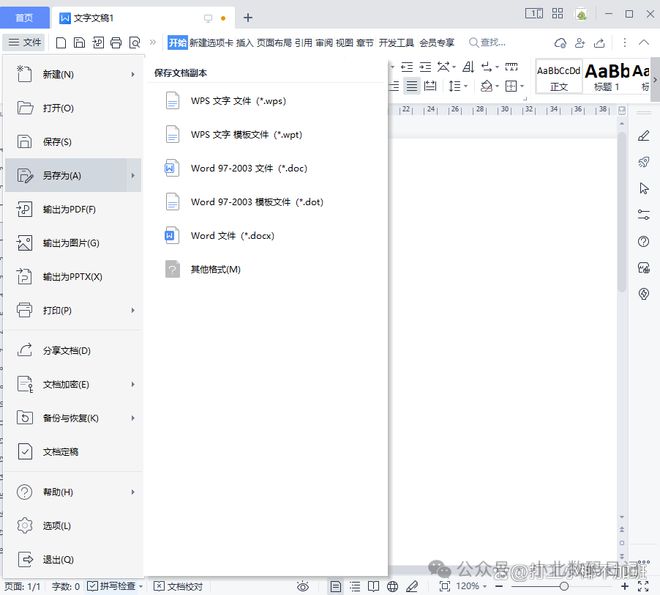Click the collaboration people icon
The height and width of the screenshot is (595, 660).
click(580, 42)
